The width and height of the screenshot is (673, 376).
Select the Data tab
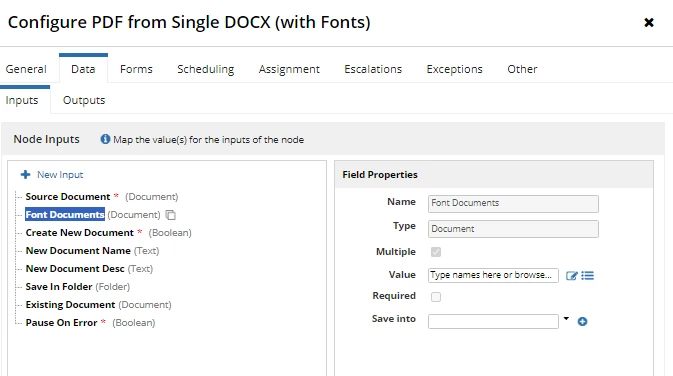[x=83, y=69]
